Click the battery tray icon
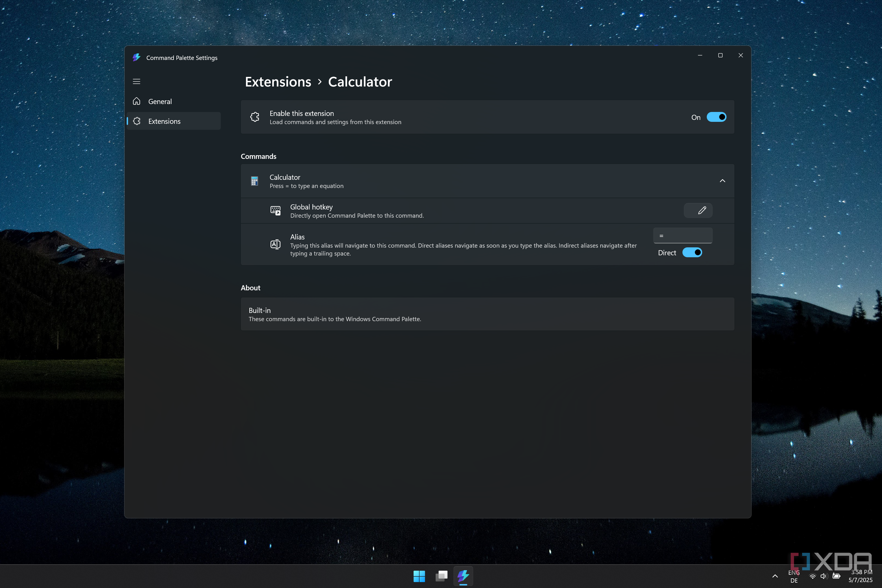The height and width of the screenshot is (588, 882). click(x=836, y=576)
